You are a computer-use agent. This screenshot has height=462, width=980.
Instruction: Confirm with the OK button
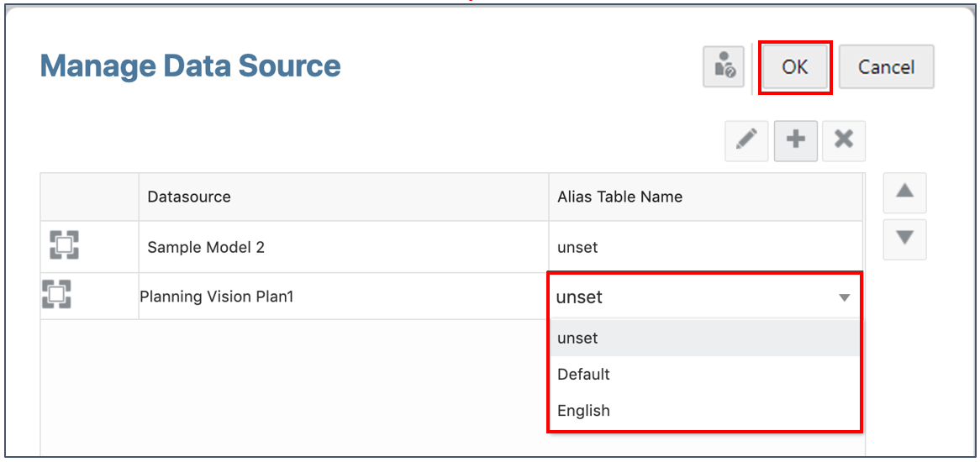pos(795,67)
